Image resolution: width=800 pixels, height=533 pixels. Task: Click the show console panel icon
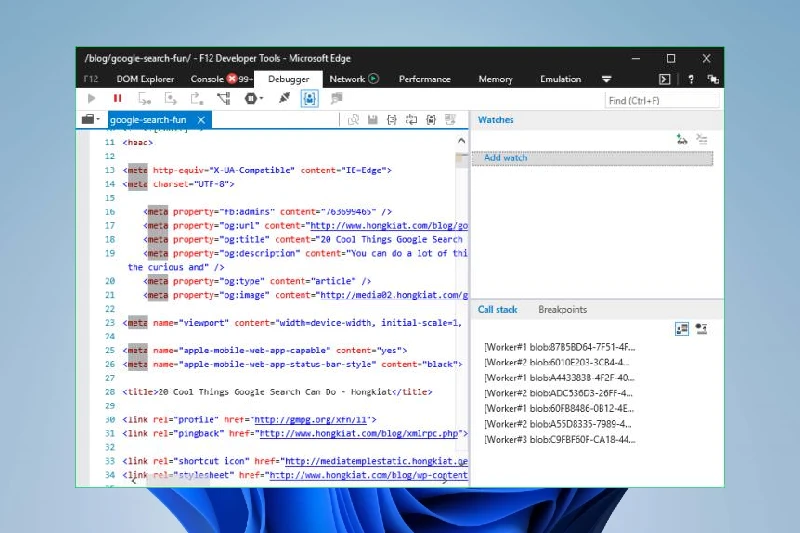click(664, 79)
